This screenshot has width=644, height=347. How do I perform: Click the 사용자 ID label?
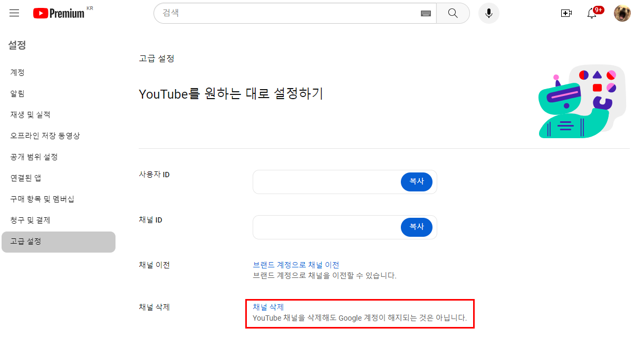click(154, 175)
